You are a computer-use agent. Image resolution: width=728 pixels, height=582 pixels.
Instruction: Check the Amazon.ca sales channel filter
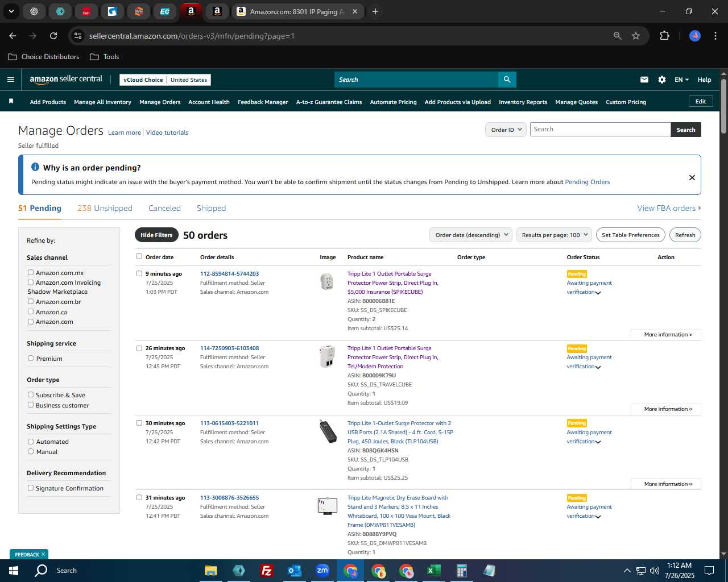[x=31, y=311]
